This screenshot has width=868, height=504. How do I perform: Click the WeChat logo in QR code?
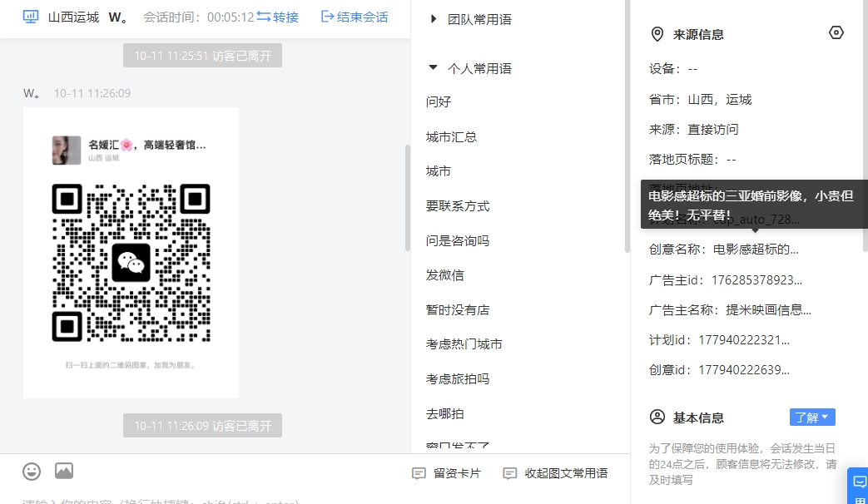click(x=131, y=263)
